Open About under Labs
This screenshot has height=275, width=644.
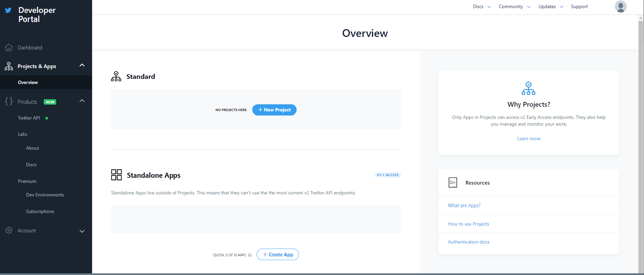33,148
